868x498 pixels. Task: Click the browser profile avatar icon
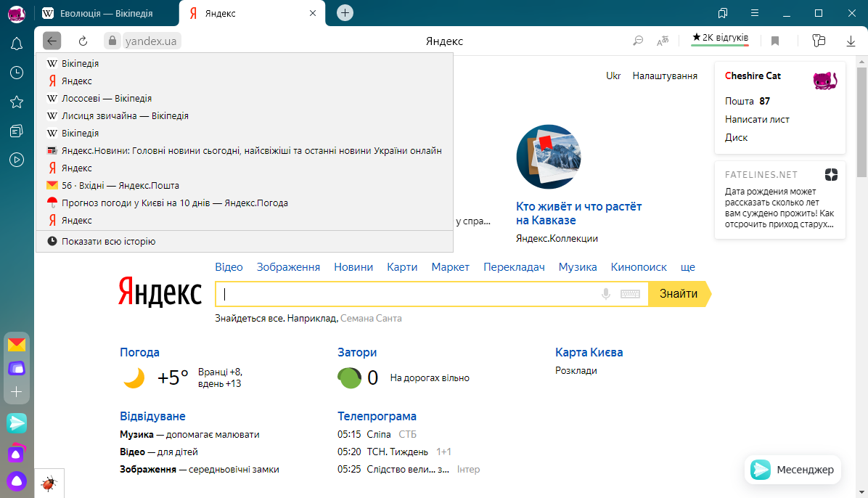coord(17,14)
